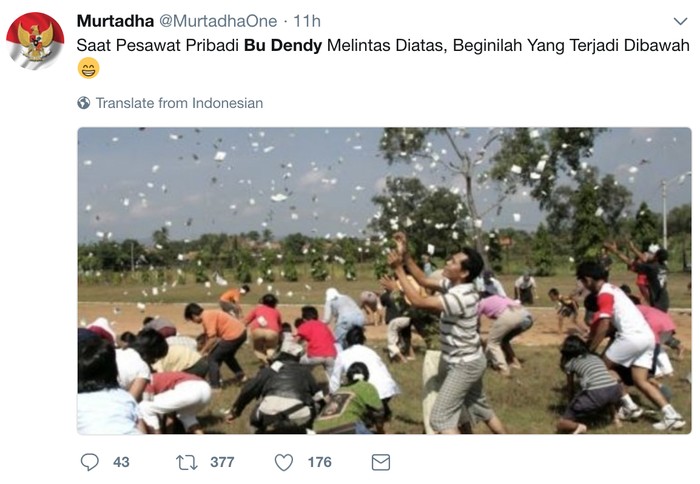700x484 pixels.
Task: Click the globe icon beside Translate
Action: (84, 103)
